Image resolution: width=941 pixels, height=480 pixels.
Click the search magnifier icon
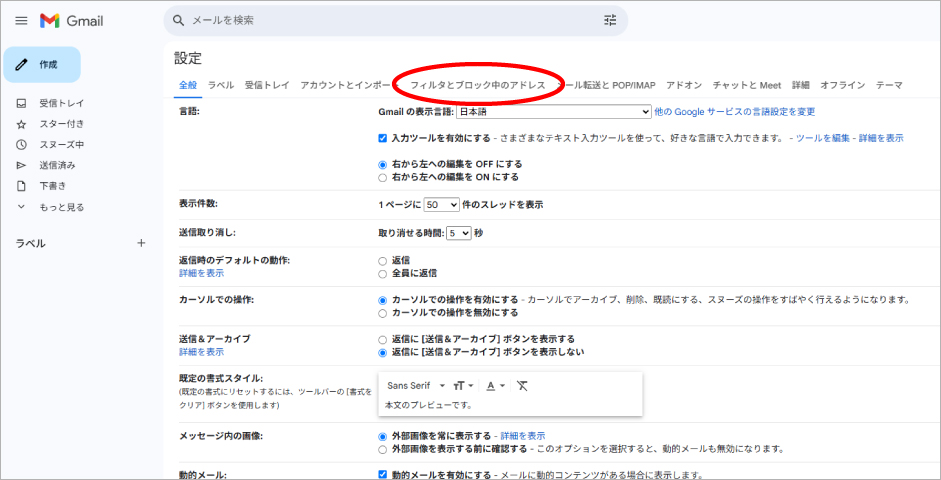pos(178,20)
